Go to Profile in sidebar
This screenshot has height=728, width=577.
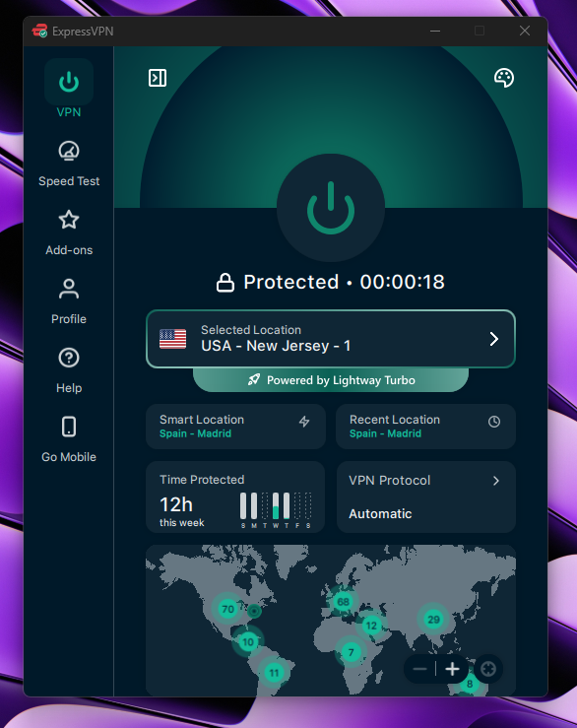(69, 301)
